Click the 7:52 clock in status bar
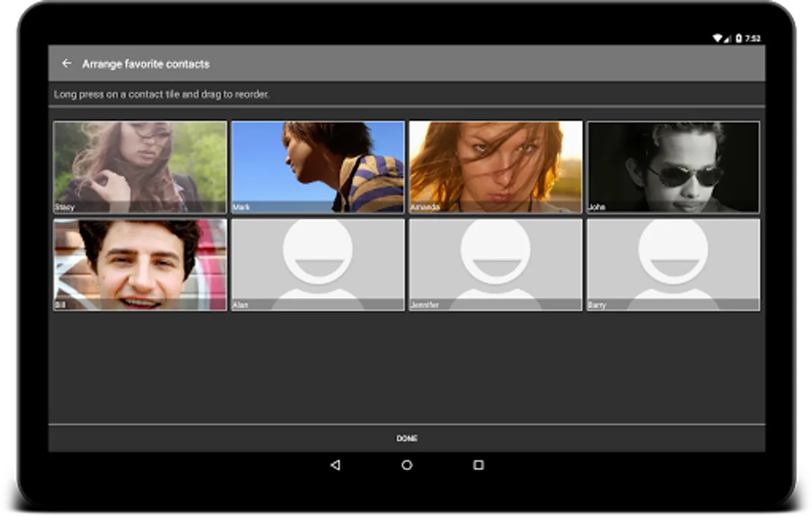This screenshot has width=812, height=517. (x=753, y=38)
